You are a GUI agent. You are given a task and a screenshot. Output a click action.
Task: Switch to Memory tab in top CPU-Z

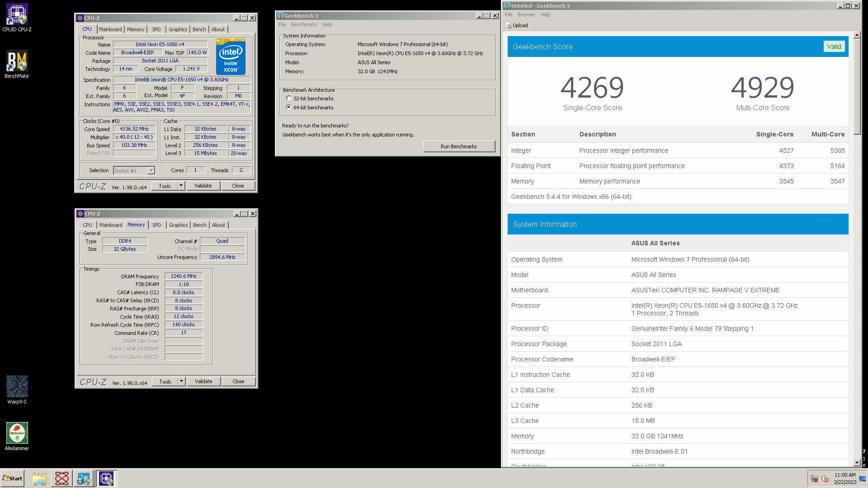tap(136, 29)
